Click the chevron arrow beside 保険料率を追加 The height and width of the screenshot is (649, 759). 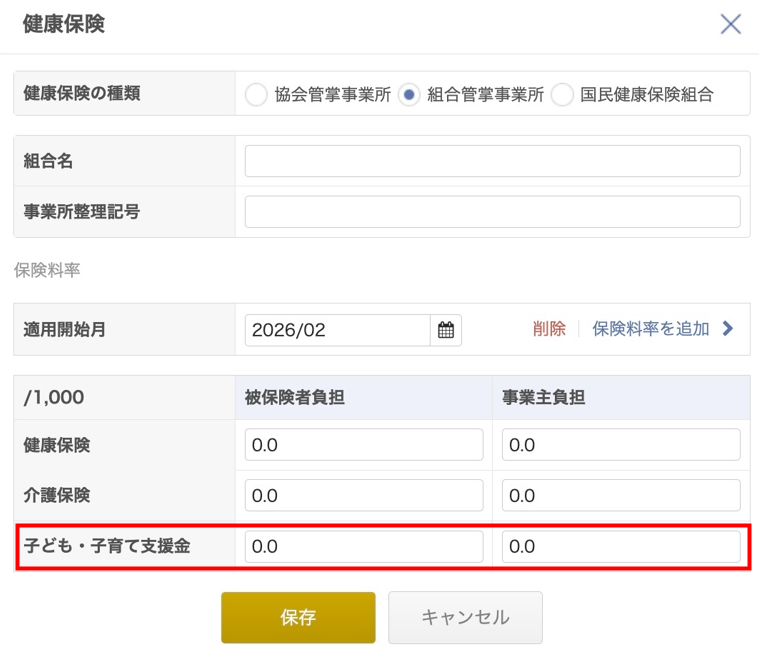tap(728, 329)
